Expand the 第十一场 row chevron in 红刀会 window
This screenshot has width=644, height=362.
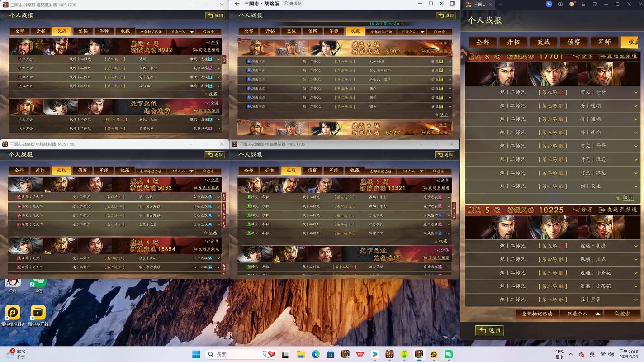(219, 120)
